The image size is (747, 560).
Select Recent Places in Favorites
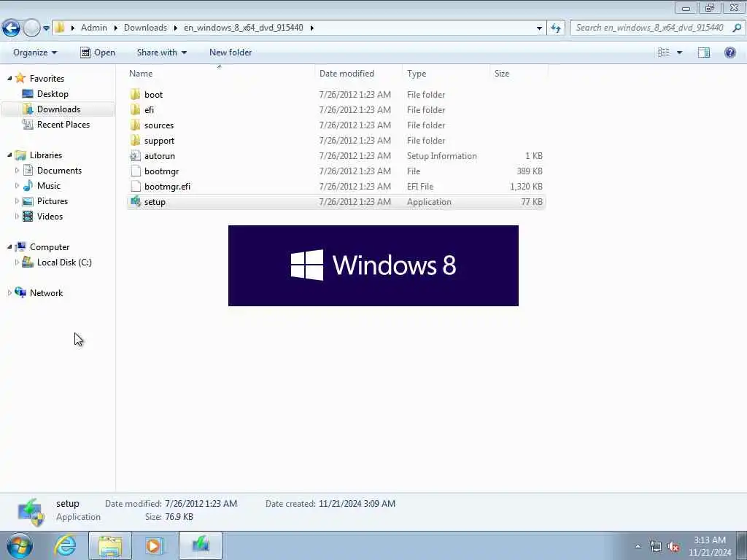point(63,124)
